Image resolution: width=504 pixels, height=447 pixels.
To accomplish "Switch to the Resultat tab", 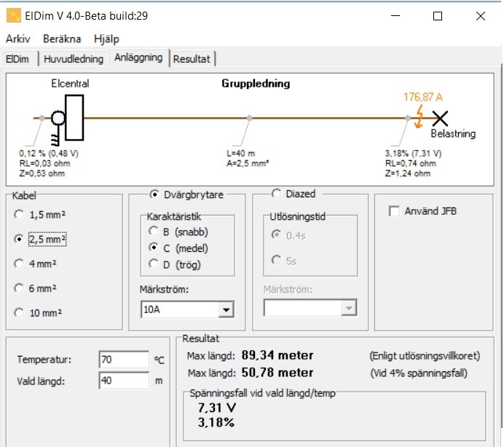I will click(x=192, y=59).
